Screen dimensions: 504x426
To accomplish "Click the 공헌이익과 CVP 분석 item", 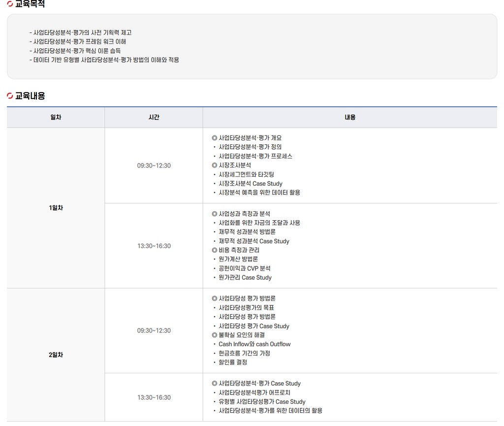I will pyautogui.click(x=245, y=268).
